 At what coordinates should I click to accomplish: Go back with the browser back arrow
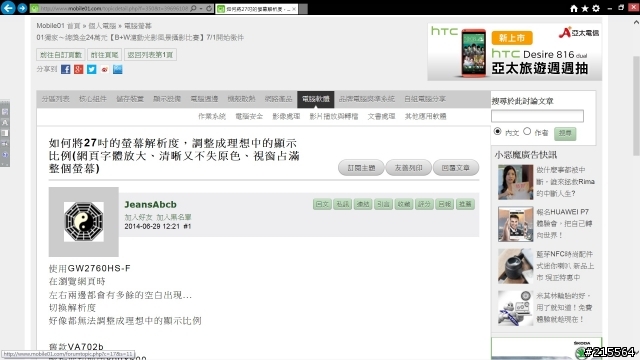[8, 8]
